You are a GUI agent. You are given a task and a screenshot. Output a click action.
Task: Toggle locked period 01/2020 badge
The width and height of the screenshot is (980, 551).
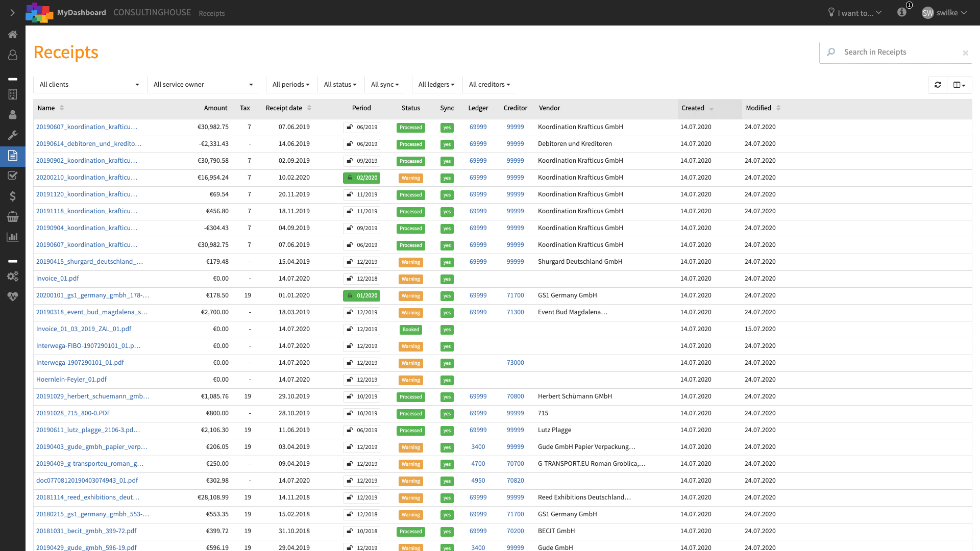[x=362, y=296]
